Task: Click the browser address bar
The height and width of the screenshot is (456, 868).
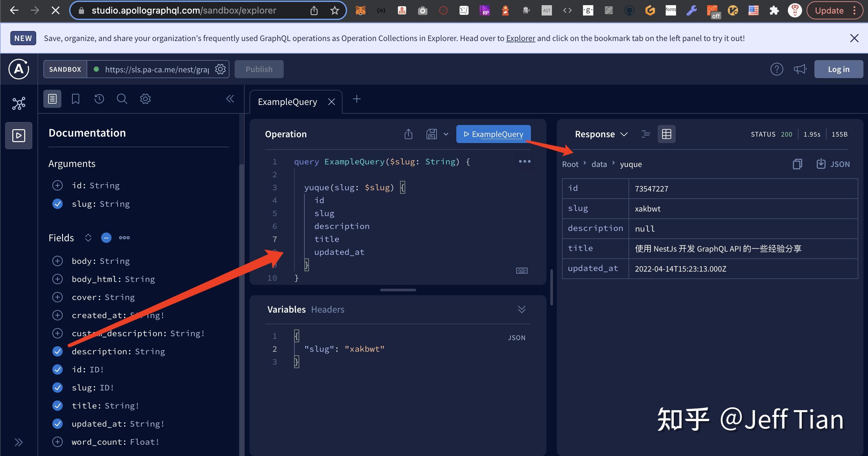Action: 208,10
